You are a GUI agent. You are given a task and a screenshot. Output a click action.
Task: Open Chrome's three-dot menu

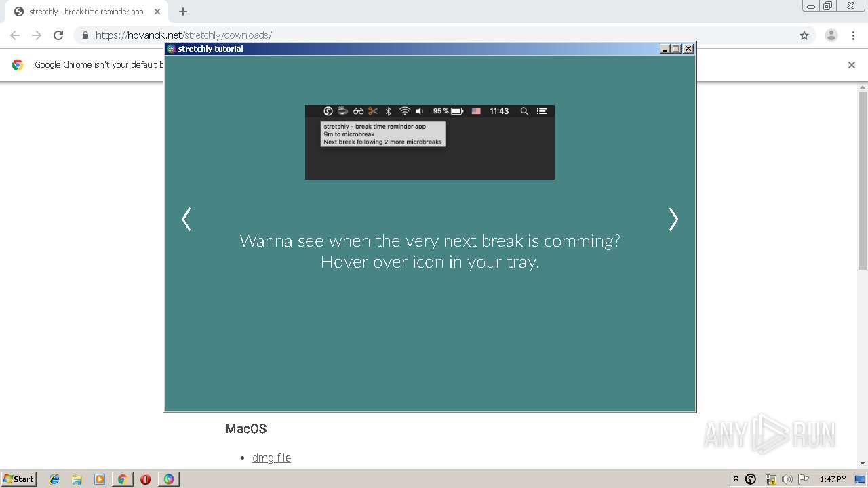853,35
